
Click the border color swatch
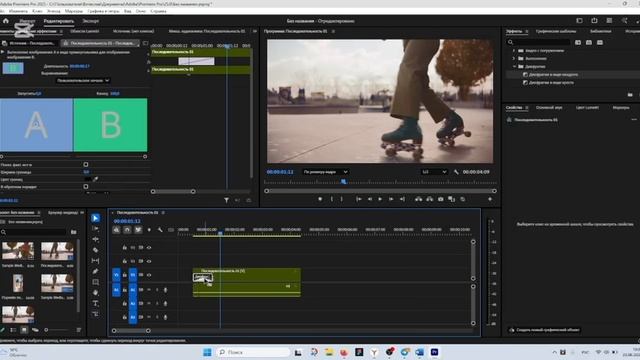(x=87, y=179)
